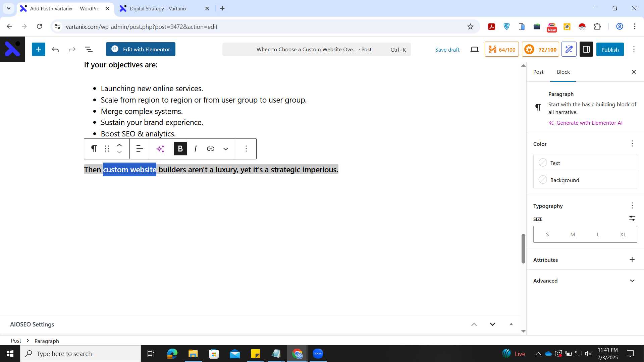This screenshot has height=362, width=644.
Task: Open the editor options menu
Action: (634, 50)
